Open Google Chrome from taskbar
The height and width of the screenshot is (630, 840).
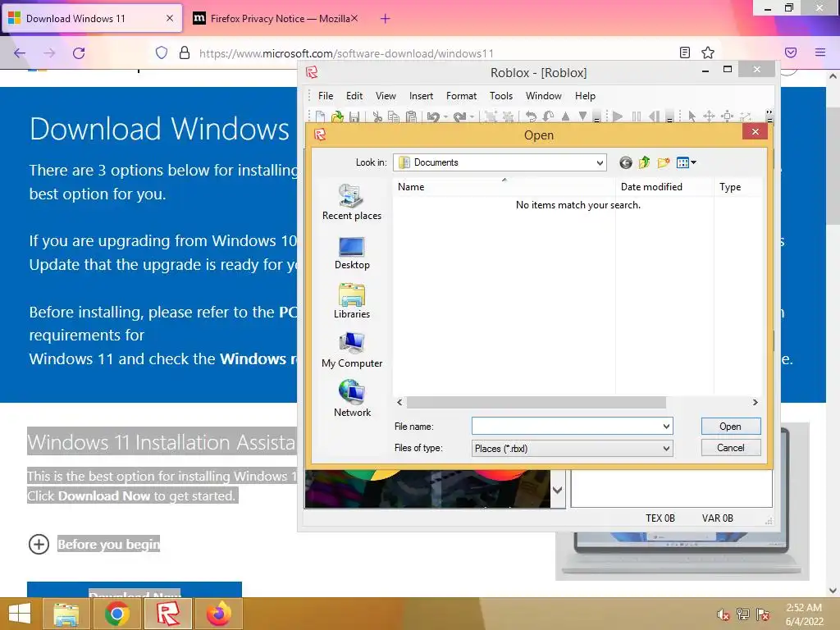click(116, 614)
